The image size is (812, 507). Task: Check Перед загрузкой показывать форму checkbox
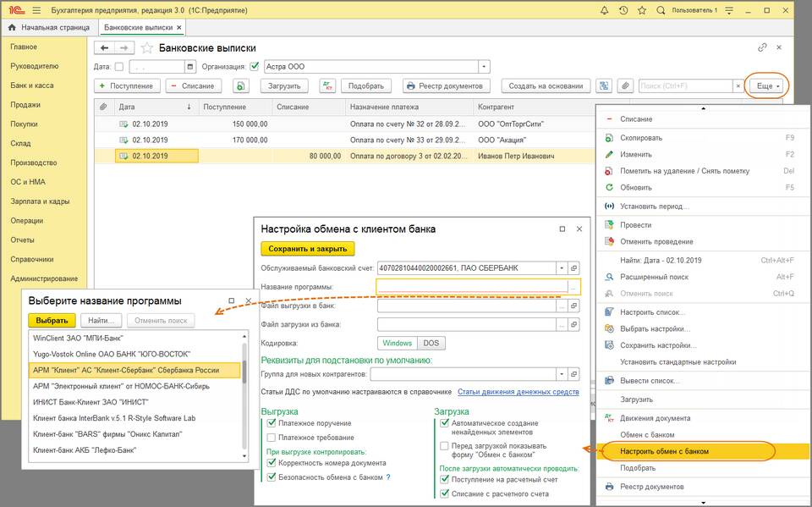[x=444, y=446]
